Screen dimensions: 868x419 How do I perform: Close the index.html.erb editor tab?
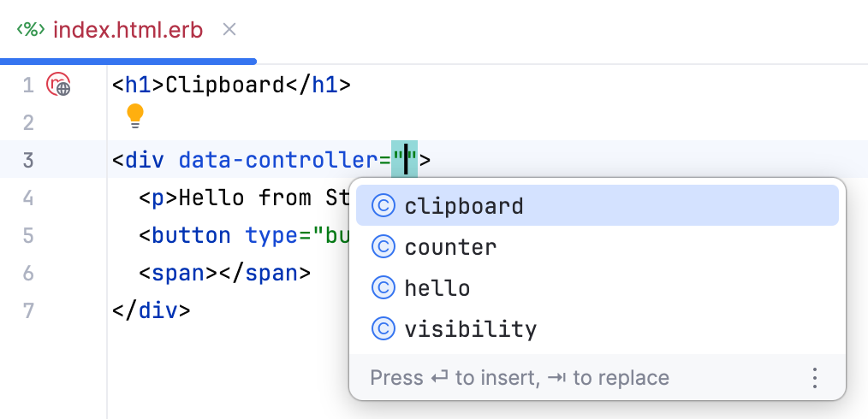pyautogui.click(x=229, y=29)
